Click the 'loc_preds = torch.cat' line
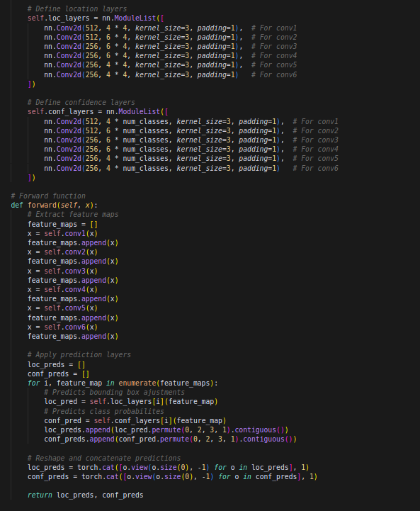 click(x=169, y=467)
